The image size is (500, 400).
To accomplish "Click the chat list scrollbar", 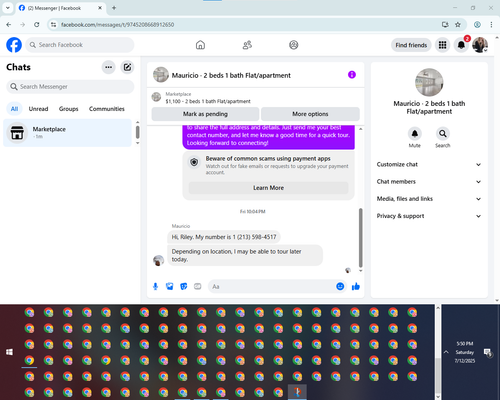I will coord(137,132).
